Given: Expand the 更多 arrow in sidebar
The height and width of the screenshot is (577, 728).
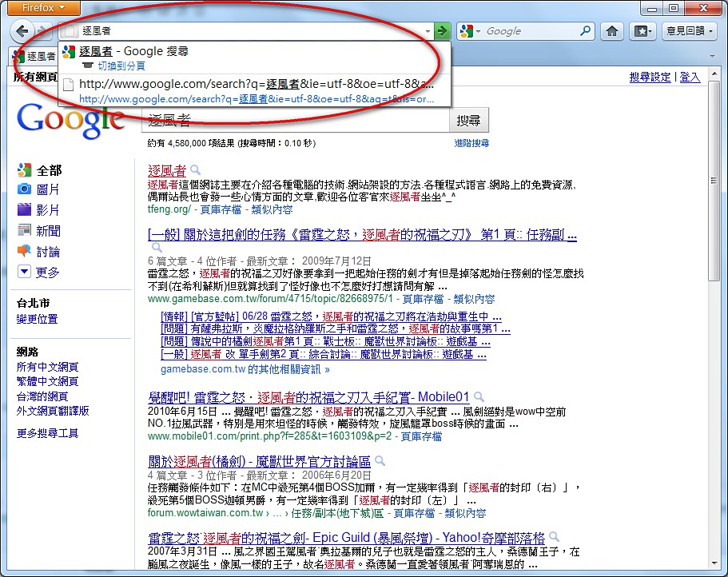Looking at the screenshot, I should [24, 271].
